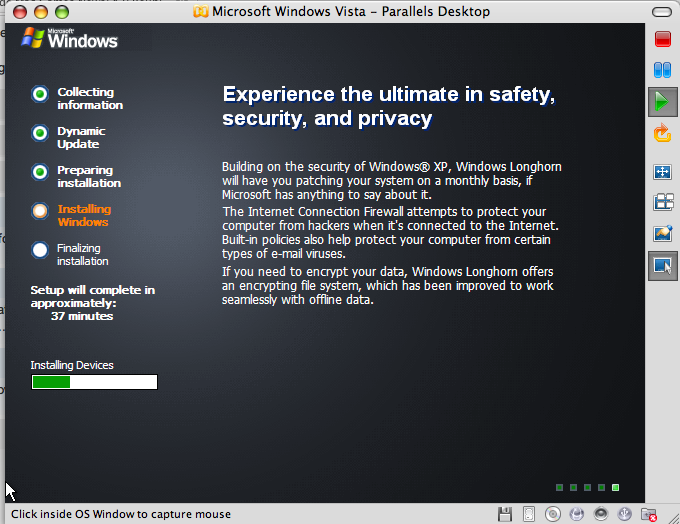Click the Parallels icon in window title
This screenshot has width=680, height=524.
click(x=200, y=11)
